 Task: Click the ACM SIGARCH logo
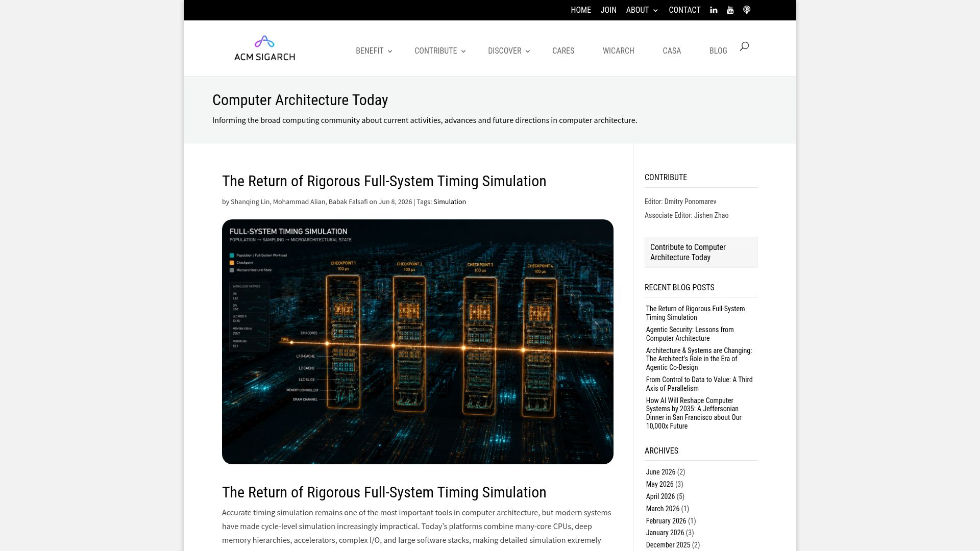(264, 48)
